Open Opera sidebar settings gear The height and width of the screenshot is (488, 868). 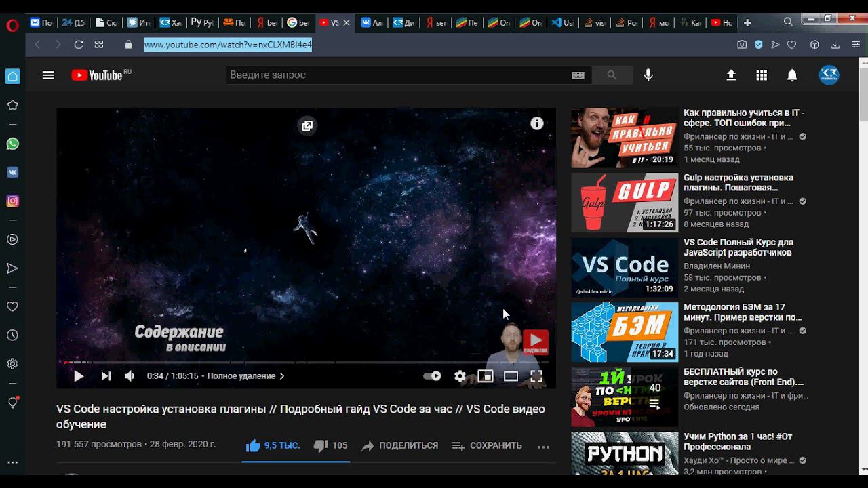tap(12, 364)
